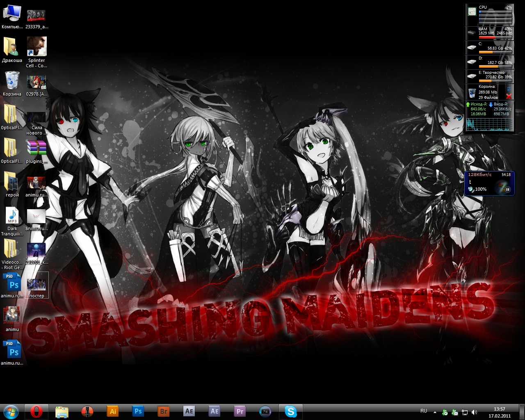This screenshot has width=525, height=420.
Task: Click the network traffic graph gadget
Action: click(490, 124)
